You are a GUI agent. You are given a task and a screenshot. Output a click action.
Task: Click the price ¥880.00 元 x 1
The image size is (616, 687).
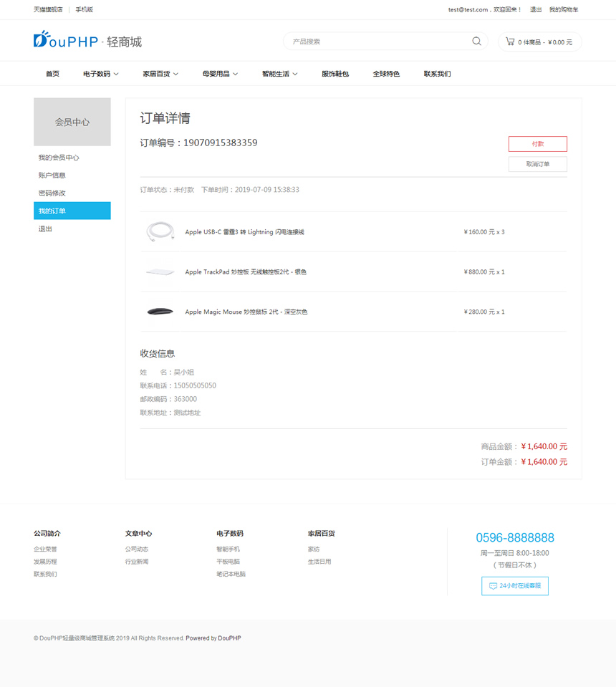point(484,272)
